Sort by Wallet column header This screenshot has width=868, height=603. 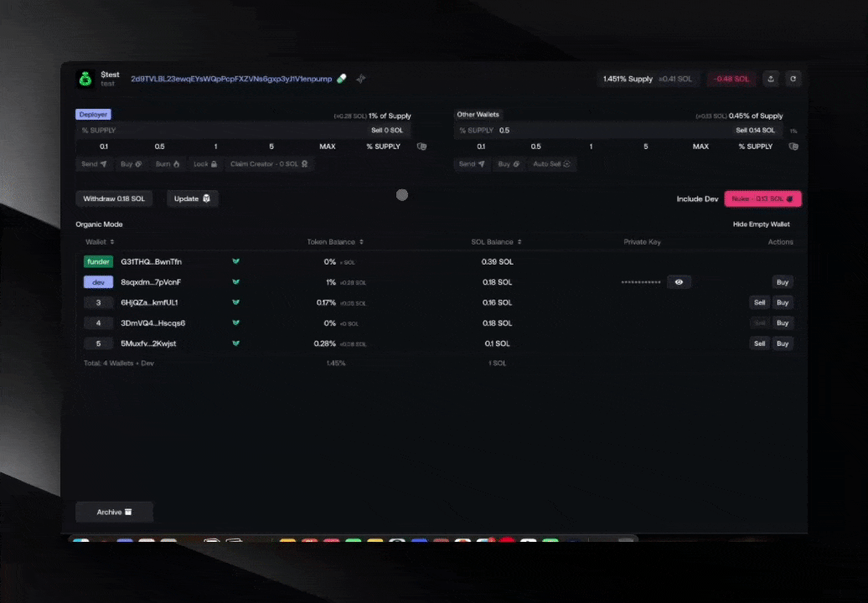click(x=100, y=242)
